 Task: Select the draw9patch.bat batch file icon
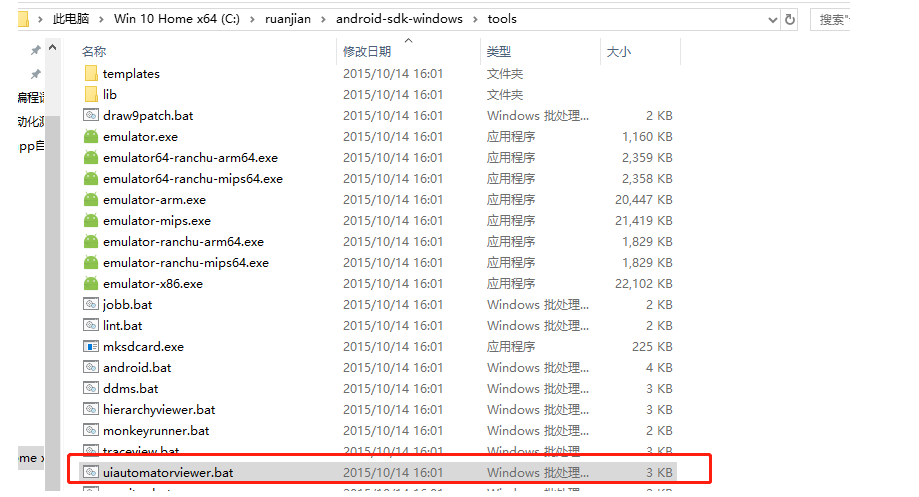[x=91, y=115]
